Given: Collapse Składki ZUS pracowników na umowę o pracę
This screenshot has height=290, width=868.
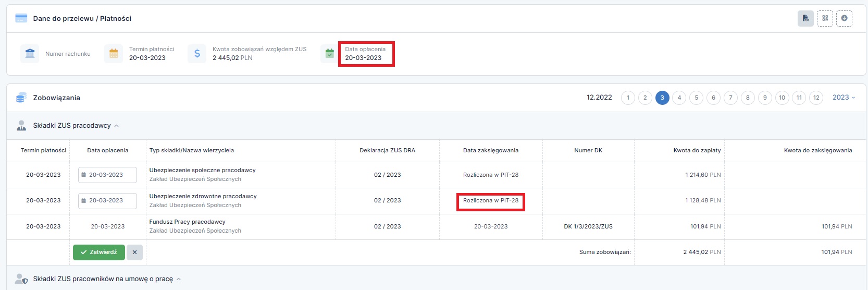Looking at the screenshot, I should [178, 279].
